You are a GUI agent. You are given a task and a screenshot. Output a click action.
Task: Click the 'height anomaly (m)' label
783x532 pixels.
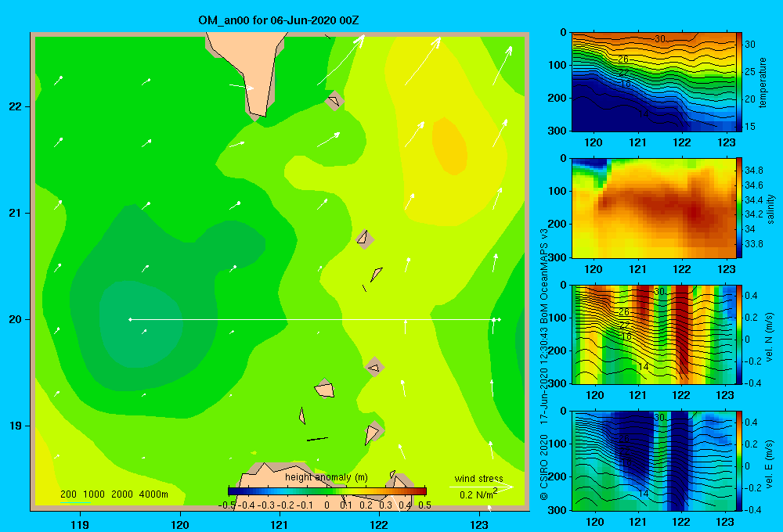(x=326, y=477)
